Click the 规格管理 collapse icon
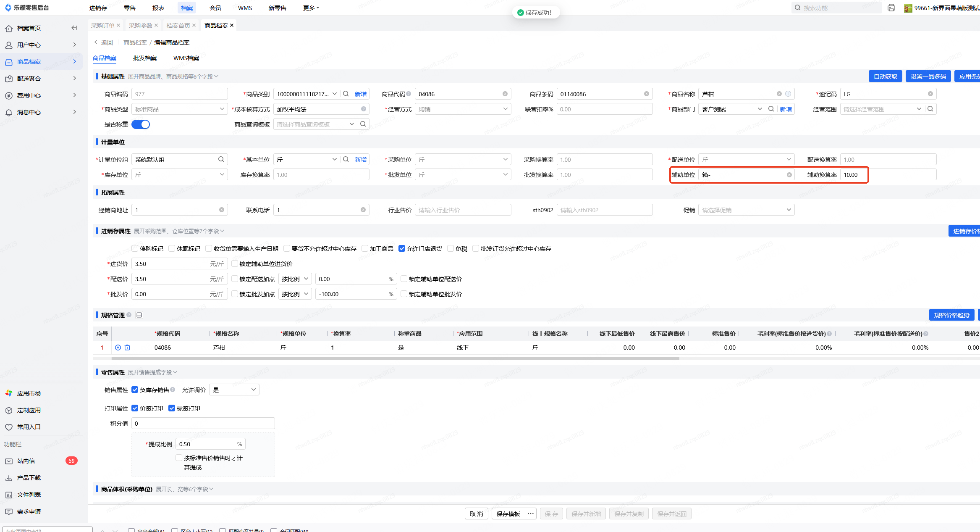This screenshot has height=532, width=980. [x=139, y=315]
